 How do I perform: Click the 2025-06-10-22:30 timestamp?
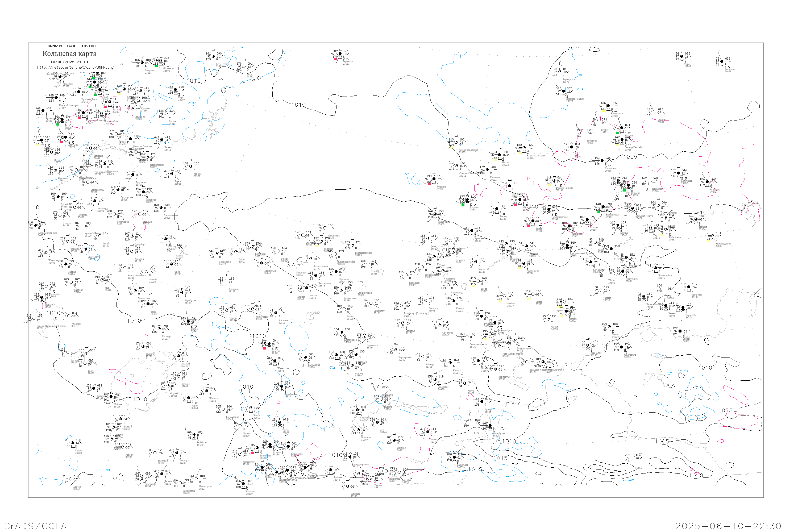(x=728, y=526)
